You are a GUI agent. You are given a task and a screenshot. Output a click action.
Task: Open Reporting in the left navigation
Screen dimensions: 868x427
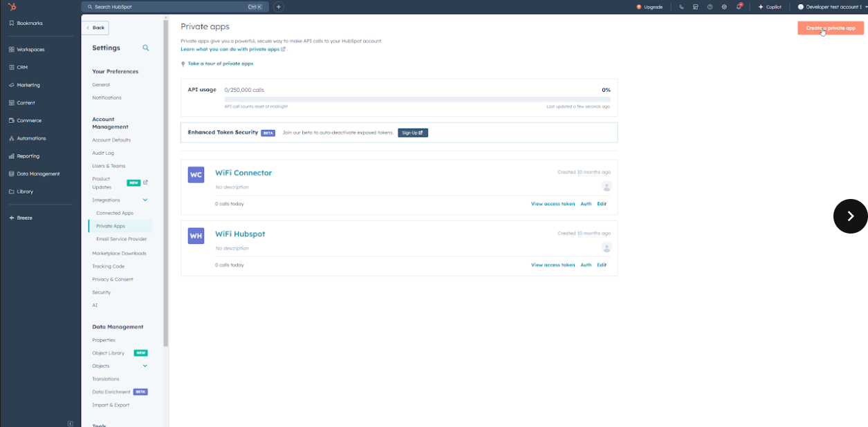pos(28,156)
